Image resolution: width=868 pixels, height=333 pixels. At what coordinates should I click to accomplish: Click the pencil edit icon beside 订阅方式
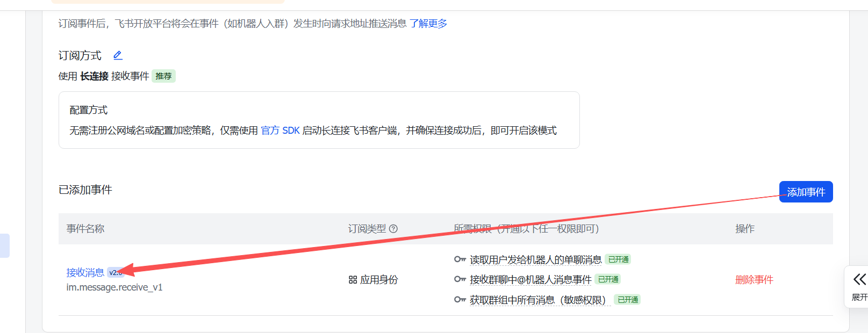[118, 55]
